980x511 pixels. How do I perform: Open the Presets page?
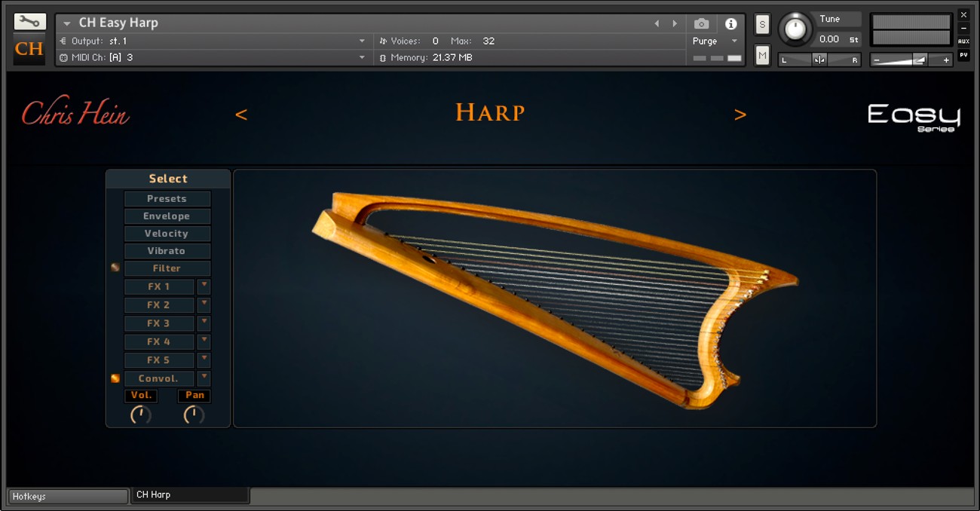[167, 199]
